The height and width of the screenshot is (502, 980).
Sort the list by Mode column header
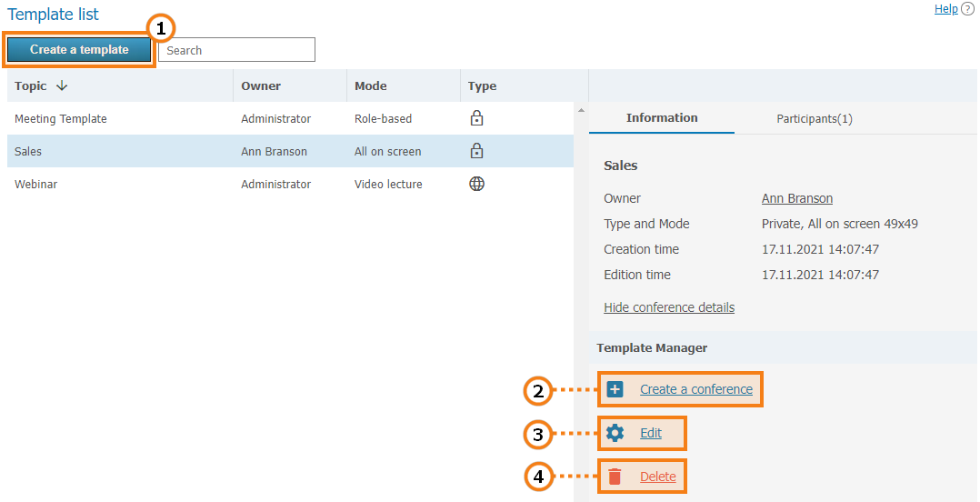tap(370, 85)
